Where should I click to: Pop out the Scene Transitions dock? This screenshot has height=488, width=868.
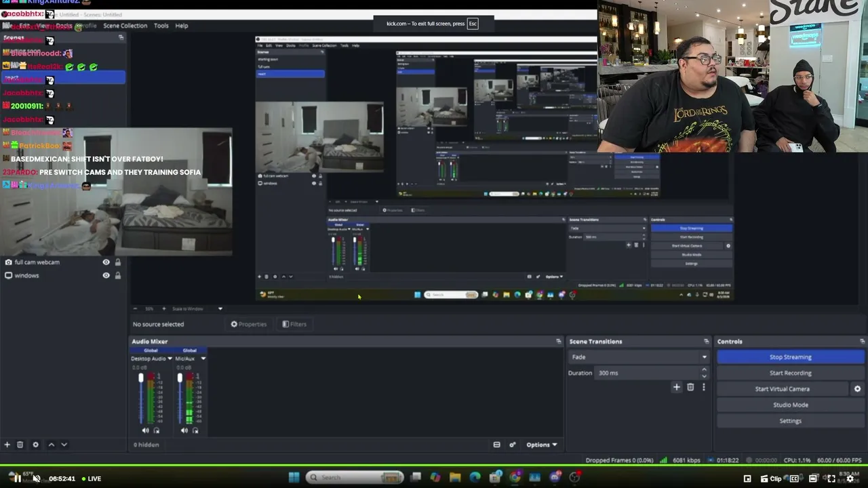[x=707, y=342]
